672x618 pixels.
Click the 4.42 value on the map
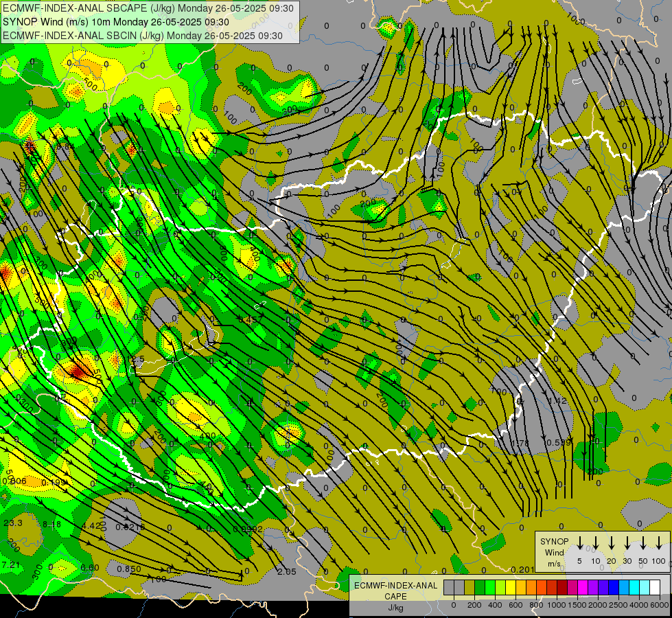click(91, 525)
